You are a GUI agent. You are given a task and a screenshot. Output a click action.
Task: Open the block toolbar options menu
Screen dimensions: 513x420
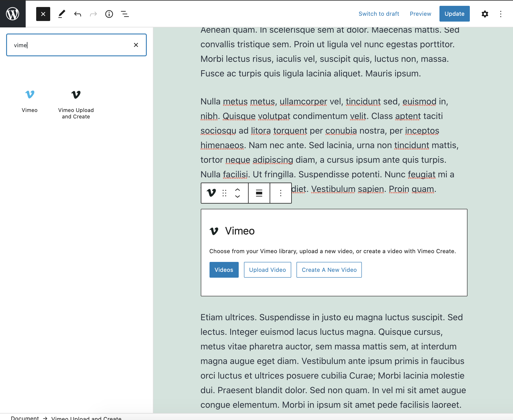pos(281,193)
